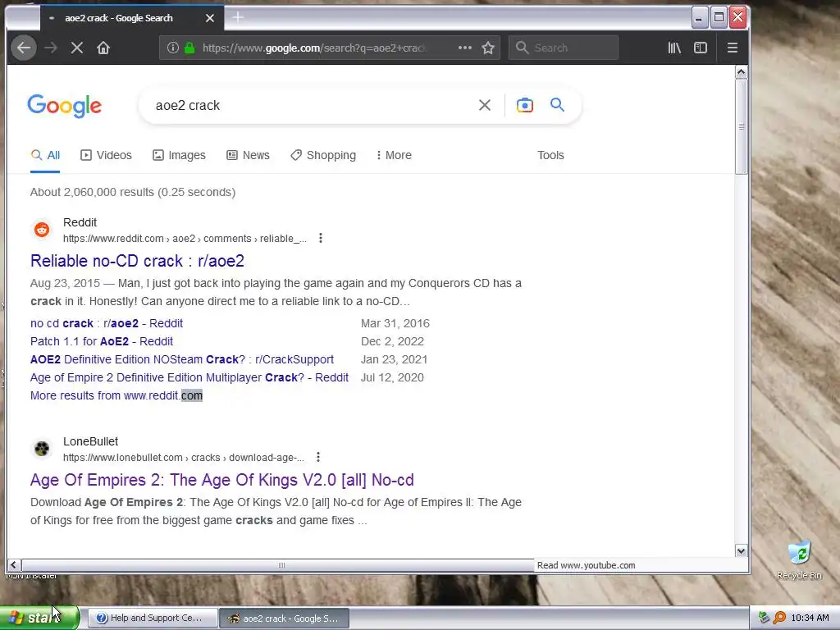Click the vertical scrollbar thumb

(741, 126)
